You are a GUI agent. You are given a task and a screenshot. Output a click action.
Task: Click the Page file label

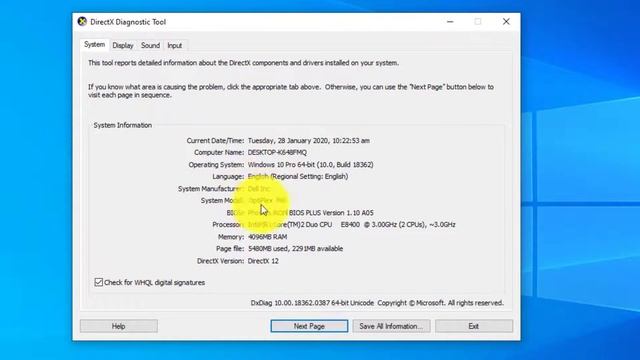coord(230,249)
